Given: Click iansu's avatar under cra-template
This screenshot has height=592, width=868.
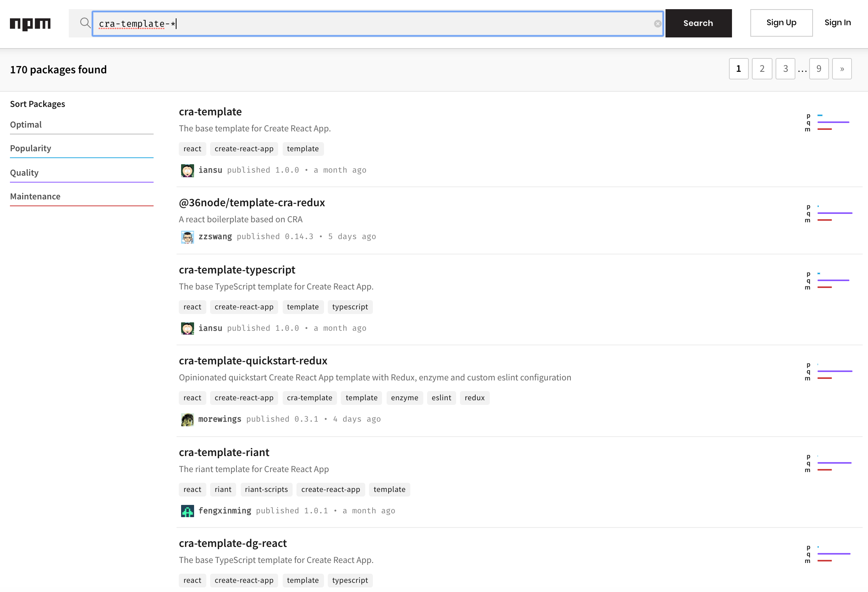Looking at the screenshot, I should 187,170.
